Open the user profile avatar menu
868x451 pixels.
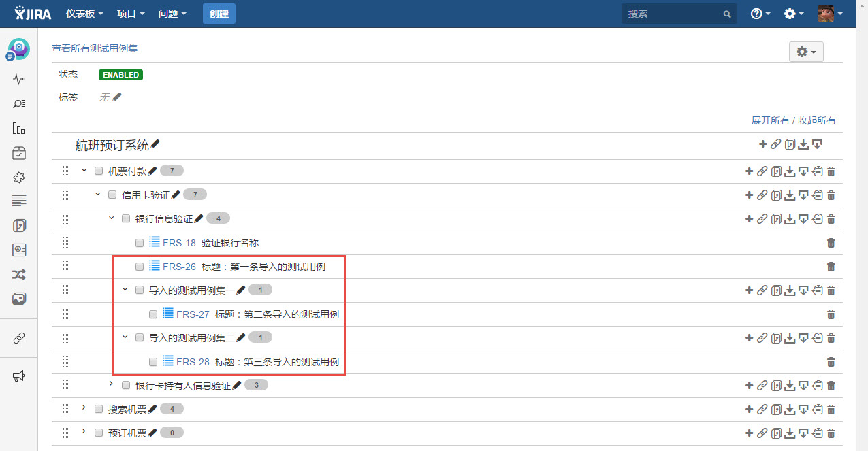[x=831, y=14]
